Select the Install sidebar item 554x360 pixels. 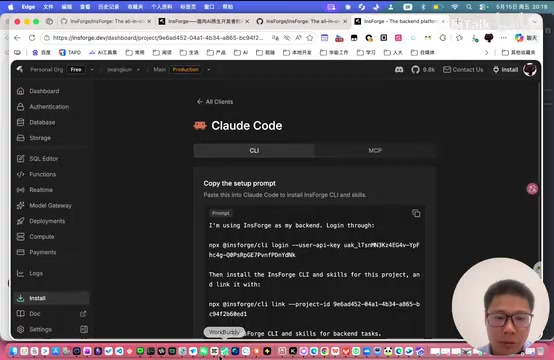click(52, 298)
